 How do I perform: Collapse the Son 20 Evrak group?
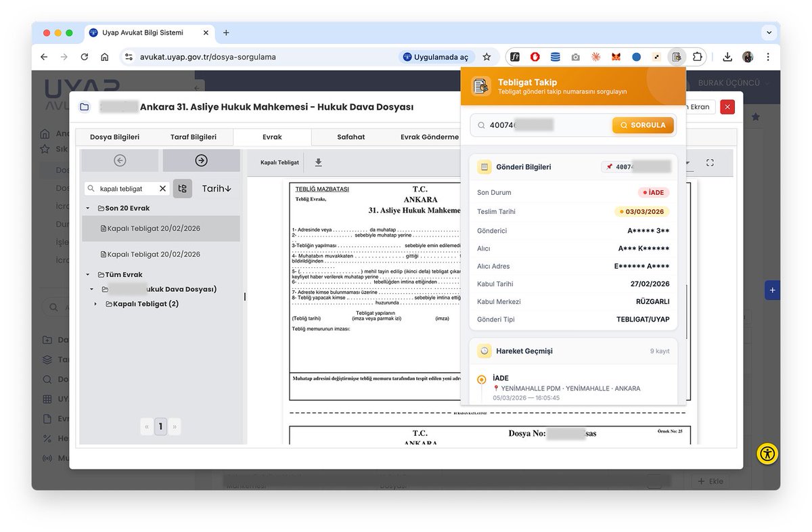(88, 208)
